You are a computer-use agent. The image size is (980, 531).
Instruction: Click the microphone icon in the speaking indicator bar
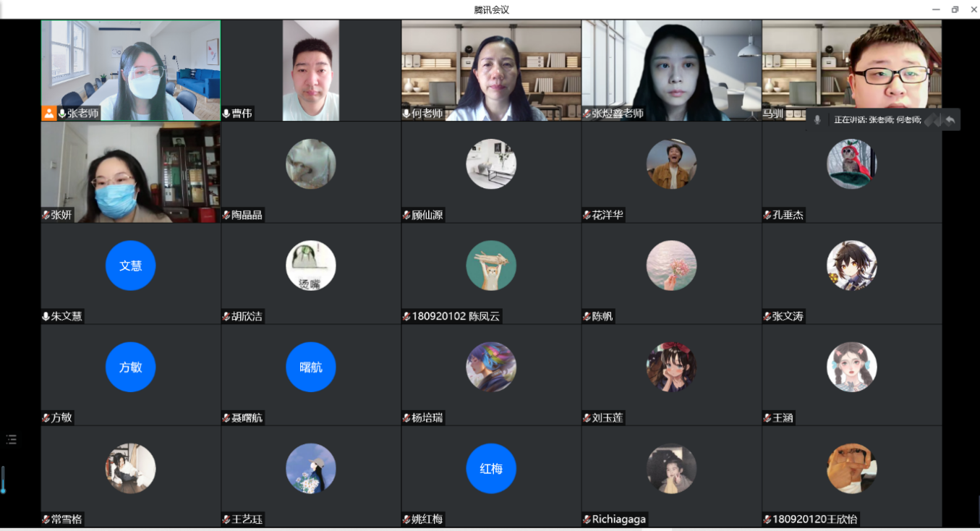(817, 120)
